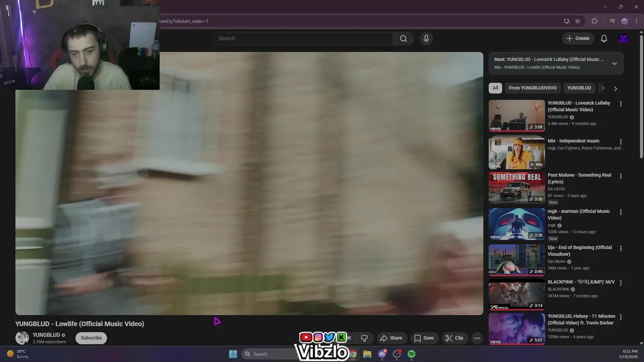Select the All filter chip

click(495, 88)
